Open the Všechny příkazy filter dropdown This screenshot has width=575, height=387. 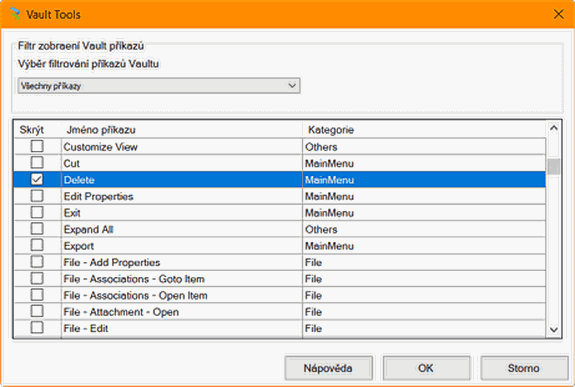pyautogui.click(x=159, y=86)
